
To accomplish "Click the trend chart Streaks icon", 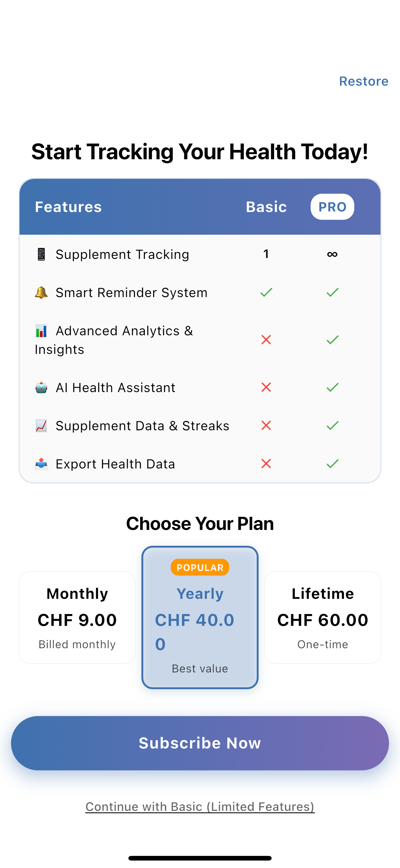I will coord(41,426).
